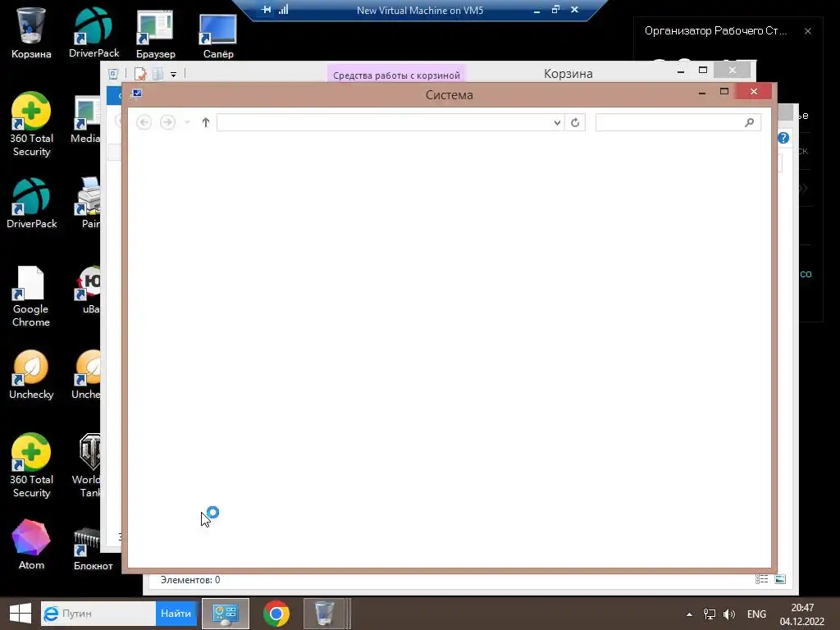Switch Корзина to details view icon
The height and width of the screenshot is (630, 840).
click(x=762, y=579)
